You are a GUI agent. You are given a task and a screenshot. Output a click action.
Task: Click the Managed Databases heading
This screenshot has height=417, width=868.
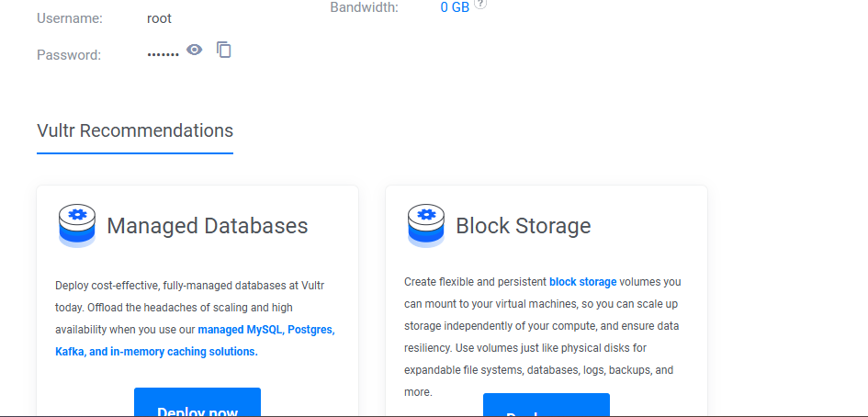coord(207,226)
